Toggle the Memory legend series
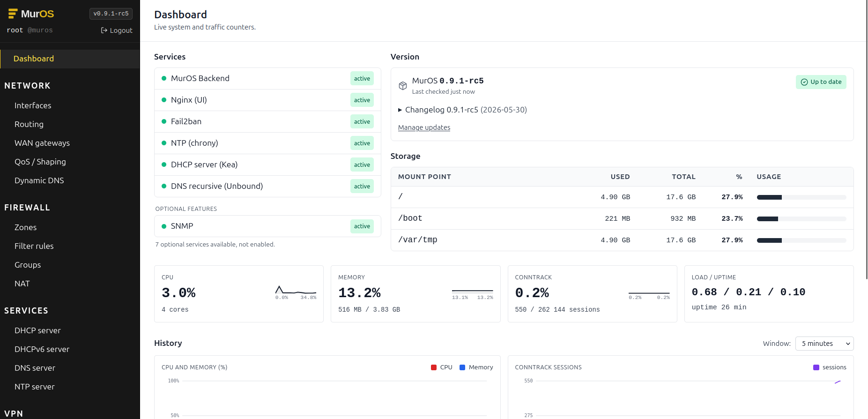Viewport: 868px width, 419px height. [x=476, y=367]
